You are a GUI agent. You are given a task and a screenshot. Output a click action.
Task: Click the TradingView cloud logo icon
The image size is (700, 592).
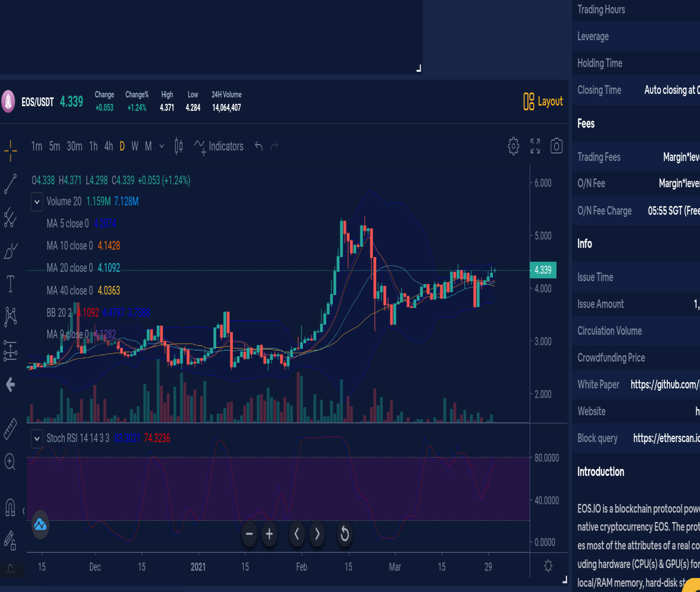pyautogui.click(x=40, y=524)
